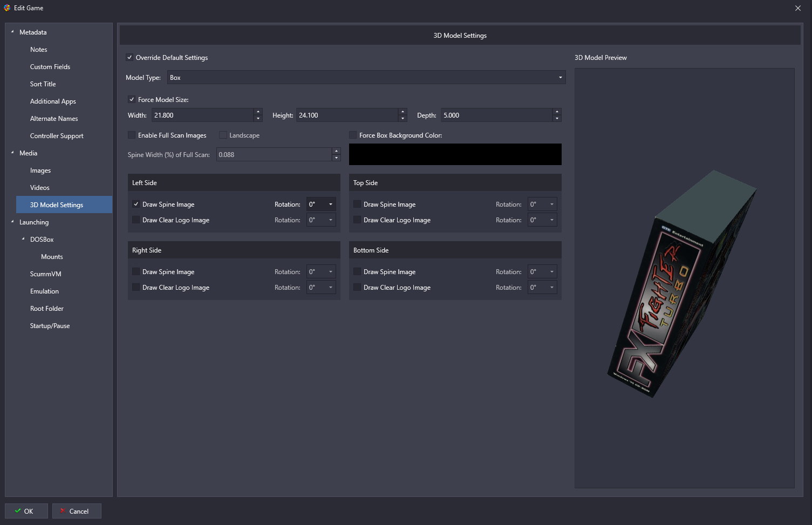Increase Width value with up arrow
The width and height of the screenshot is (812, 525).
(x=258, y=112)
